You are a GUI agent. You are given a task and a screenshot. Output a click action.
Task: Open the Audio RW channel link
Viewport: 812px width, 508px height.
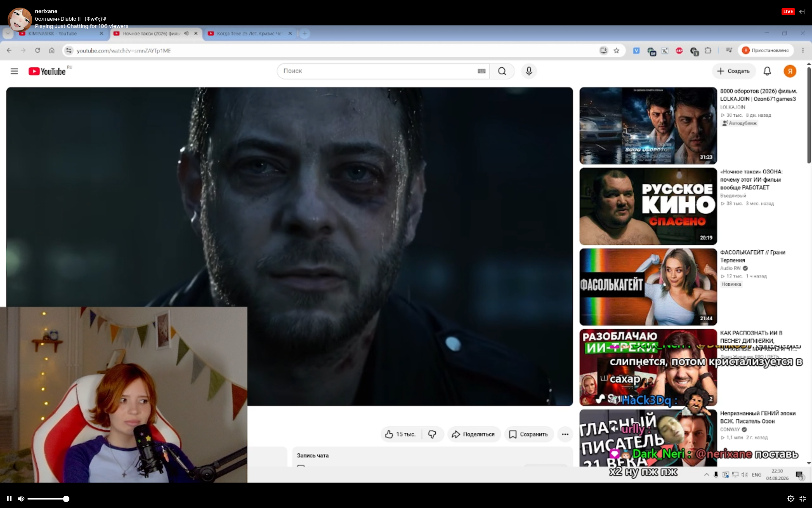tap(730, 268)
